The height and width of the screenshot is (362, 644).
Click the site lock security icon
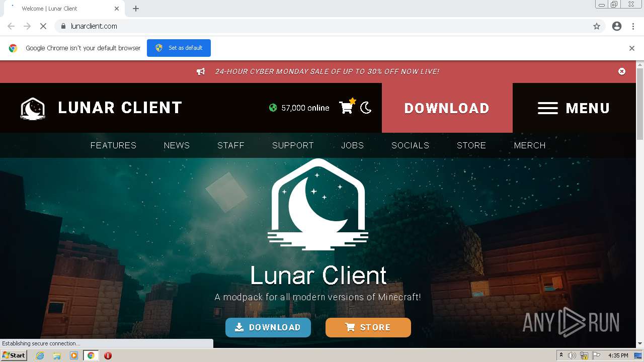tap(63, 26)
